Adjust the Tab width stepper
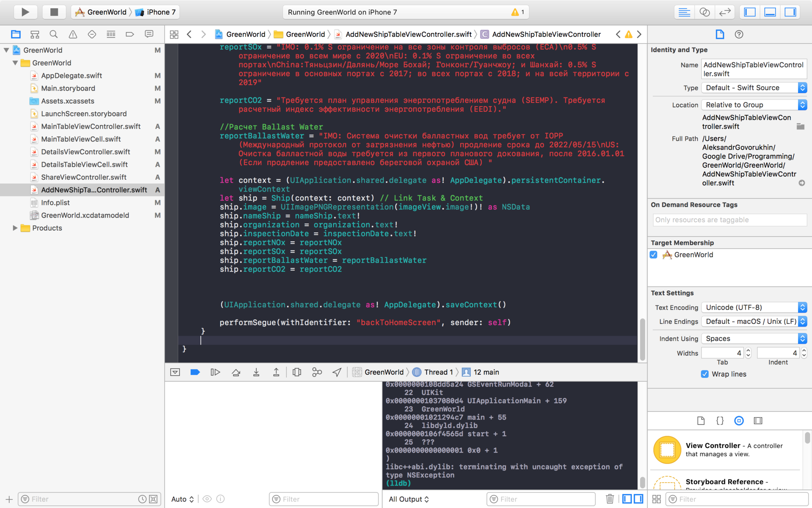Image resolution: width=812 pixels, height=508 pixels. [x=748, y=353]
